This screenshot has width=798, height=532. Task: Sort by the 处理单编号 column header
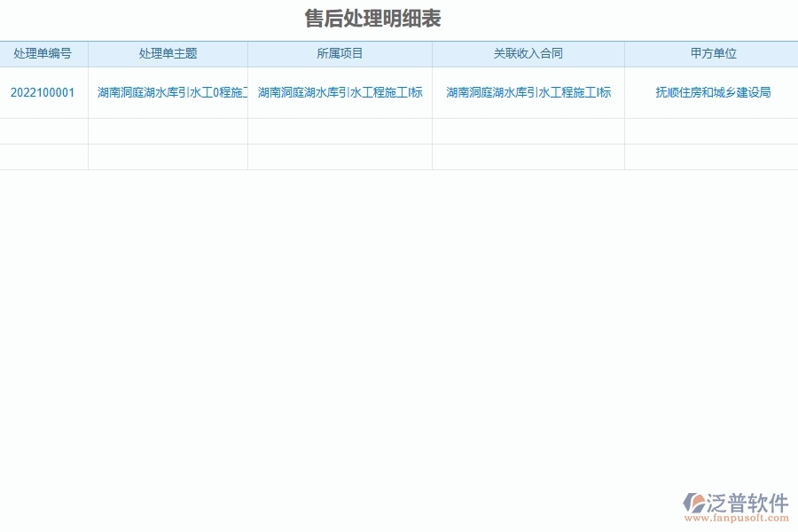[43, 53]
